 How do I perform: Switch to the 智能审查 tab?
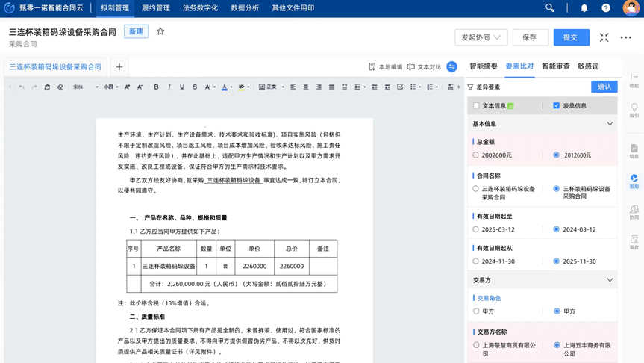pyautogui.click(x=556, y=66)
